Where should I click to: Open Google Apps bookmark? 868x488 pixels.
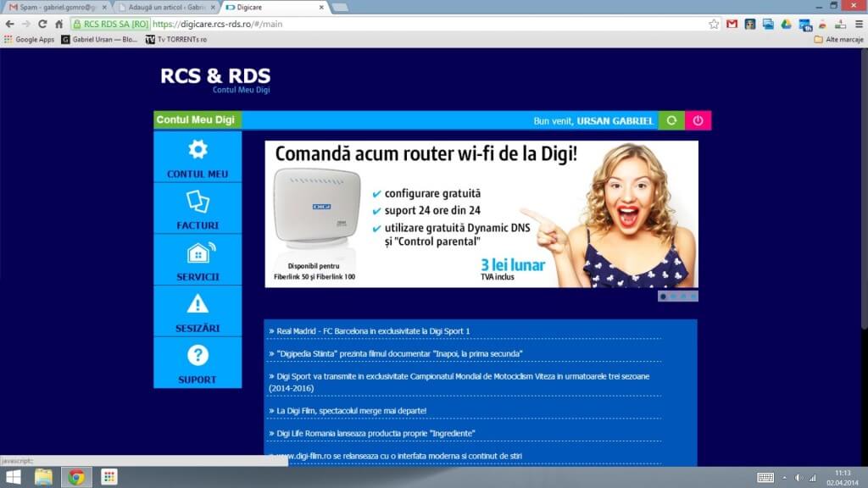(29, 39)
